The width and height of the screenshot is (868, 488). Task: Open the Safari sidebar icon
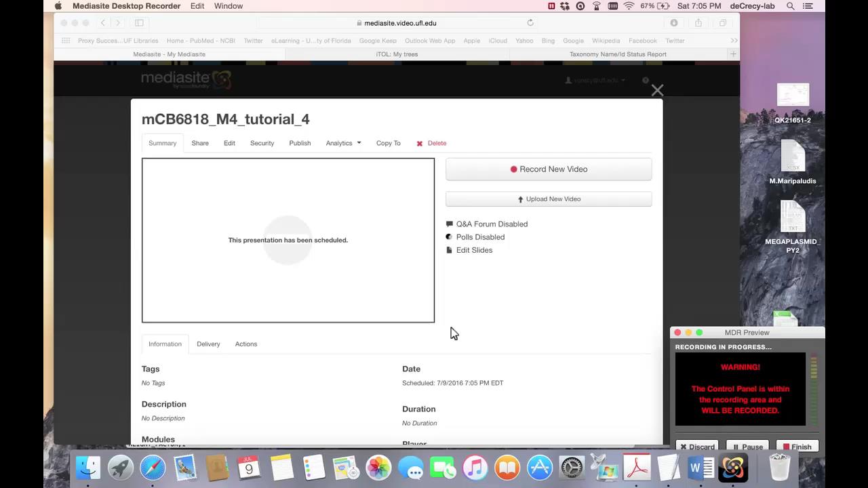click(139, 22)
